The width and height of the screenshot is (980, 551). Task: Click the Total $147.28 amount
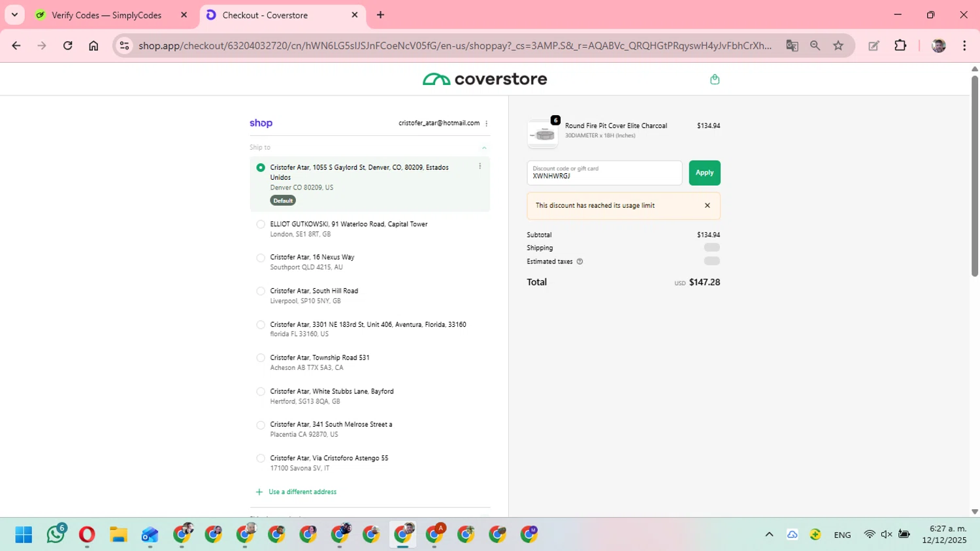[704, 282]
